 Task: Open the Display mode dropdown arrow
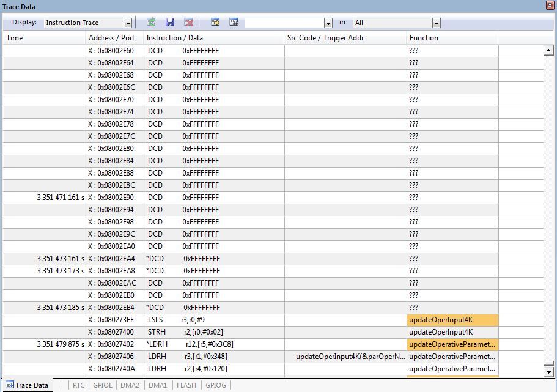tap(128, 23)
